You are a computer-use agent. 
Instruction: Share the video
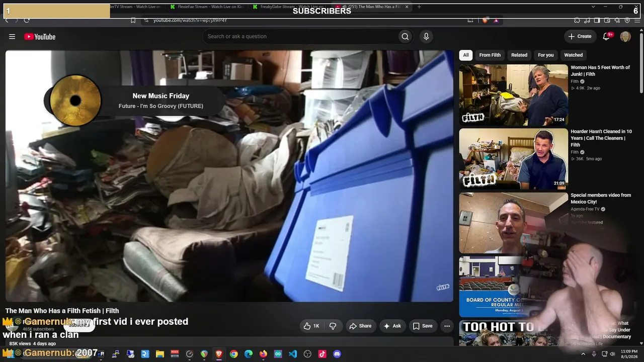click(x=360, y=326)
